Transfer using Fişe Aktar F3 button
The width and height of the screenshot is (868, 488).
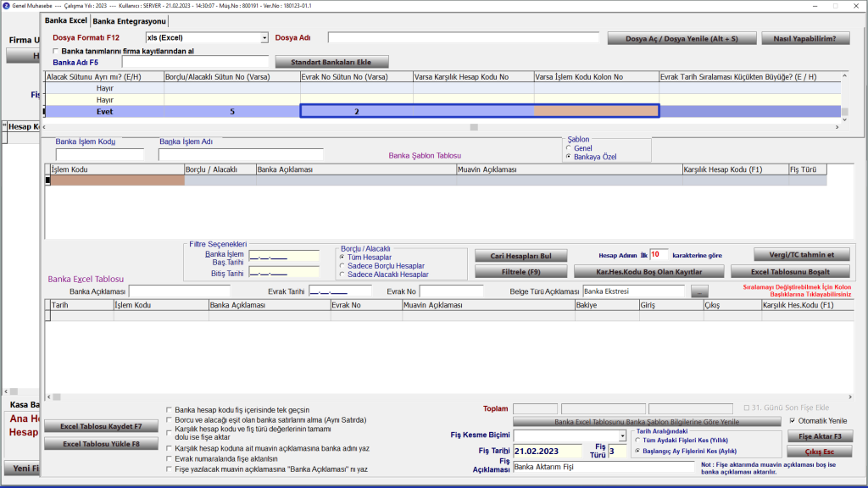820,436
